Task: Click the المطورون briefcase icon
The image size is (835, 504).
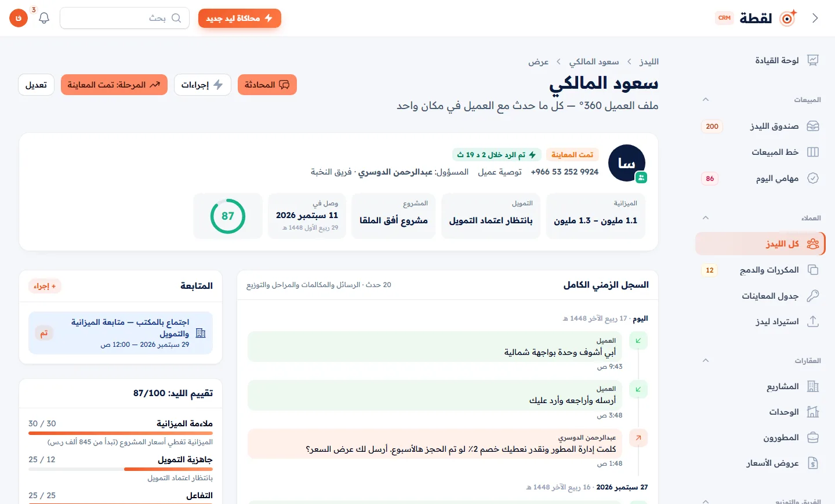Action: click(x=813, y=437)
